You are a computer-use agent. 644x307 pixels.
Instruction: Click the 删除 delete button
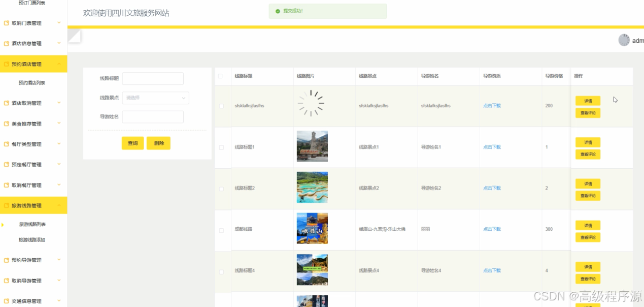[x=159, y=143]
